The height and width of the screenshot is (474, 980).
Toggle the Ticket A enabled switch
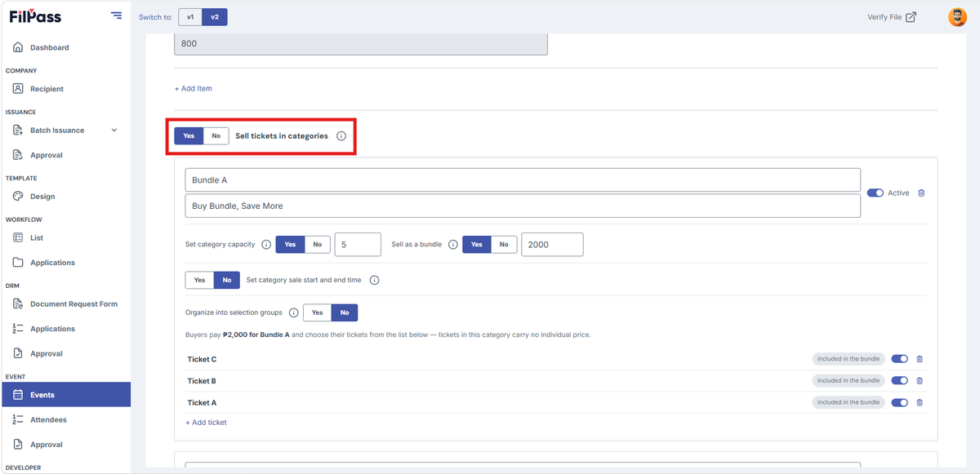point(899,402)
